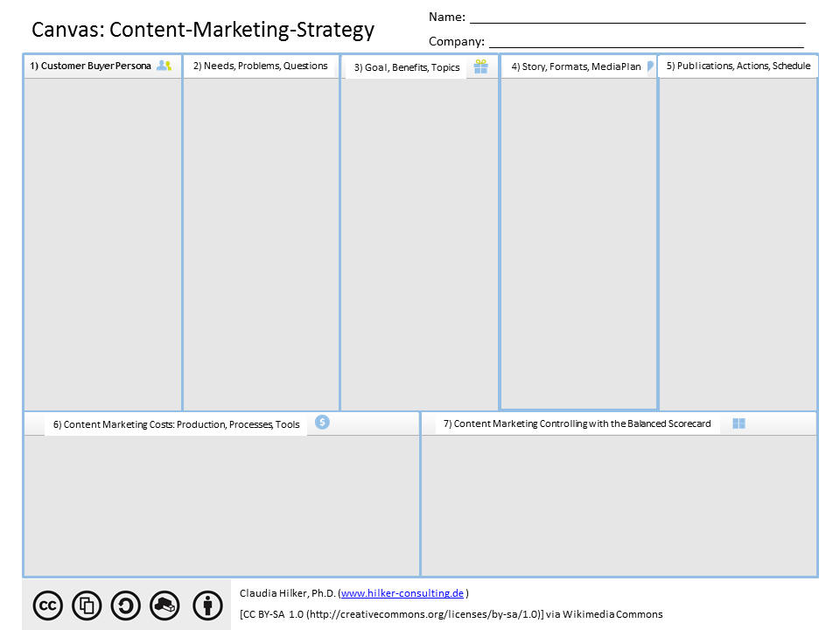Select the '5) Publications, Actions, Schedule' heading
The height and width of the screenshot is (630, 840).
[738, 66]
